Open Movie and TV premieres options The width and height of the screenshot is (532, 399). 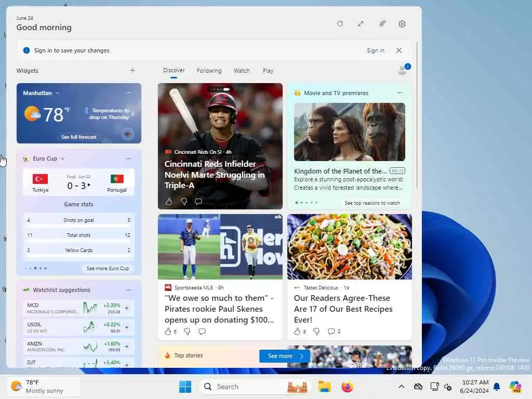(x=400, y=92)
